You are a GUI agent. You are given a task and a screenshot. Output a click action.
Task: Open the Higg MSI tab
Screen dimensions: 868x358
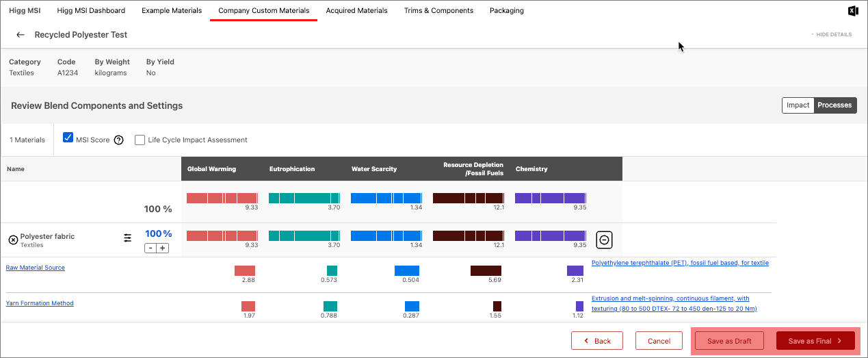tap(25, 11)
